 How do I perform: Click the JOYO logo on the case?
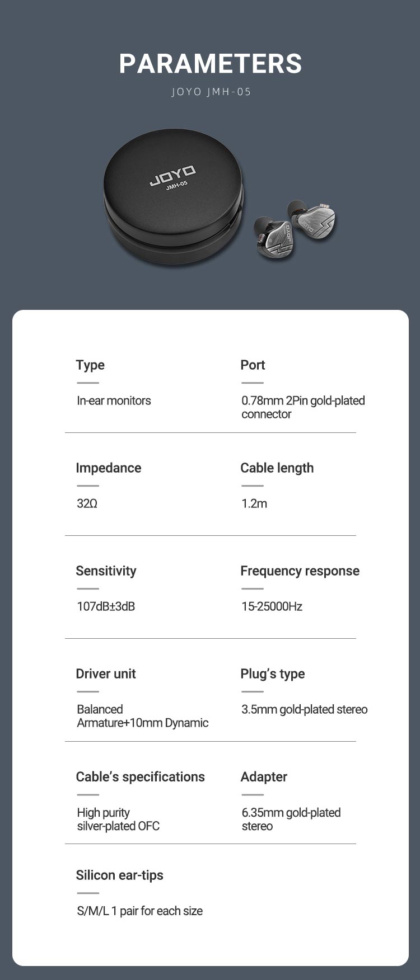click(x=172, y=175)
